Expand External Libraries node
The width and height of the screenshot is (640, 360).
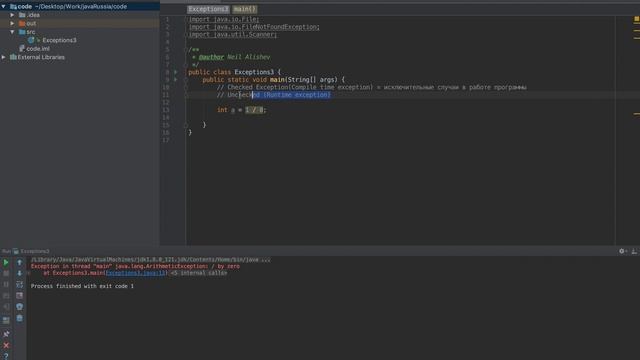[4, 57]
